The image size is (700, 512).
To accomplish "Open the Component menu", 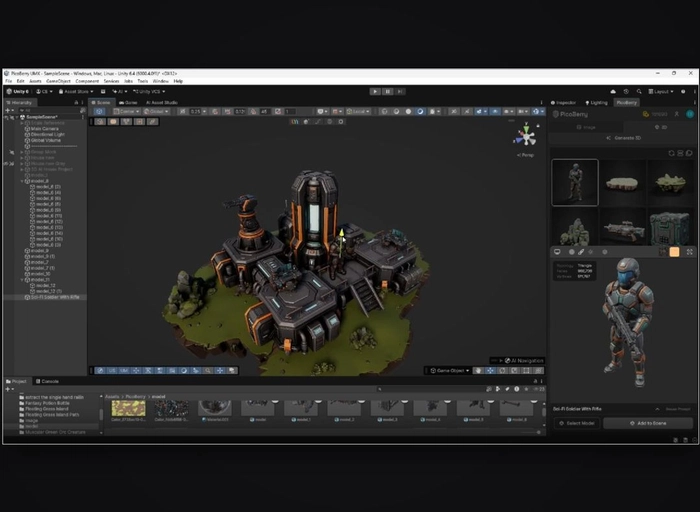I will [x=87, y=81].
